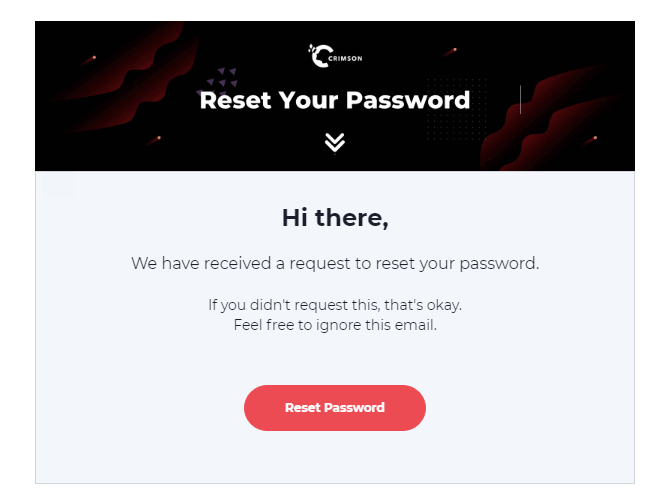
Task: Click the purple triangles cluster icon
Action: pyautogui.click(x=222, y=78)
